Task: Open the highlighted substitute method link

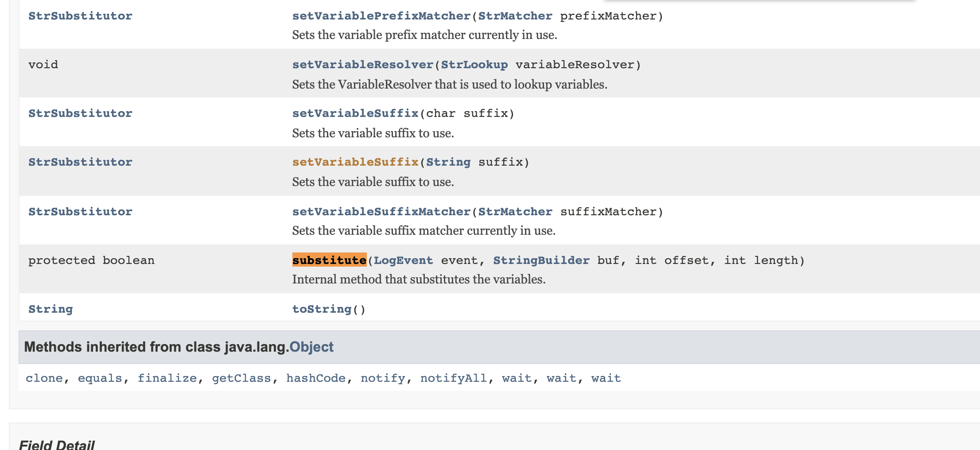Action: point(329,260)
